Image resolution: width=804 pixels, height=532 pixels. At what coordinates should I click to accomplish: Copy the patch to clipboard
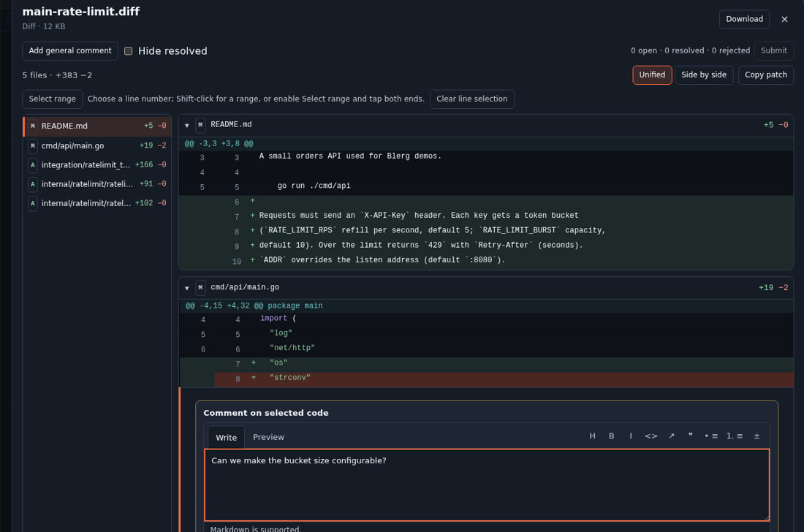tap(765, 75)
